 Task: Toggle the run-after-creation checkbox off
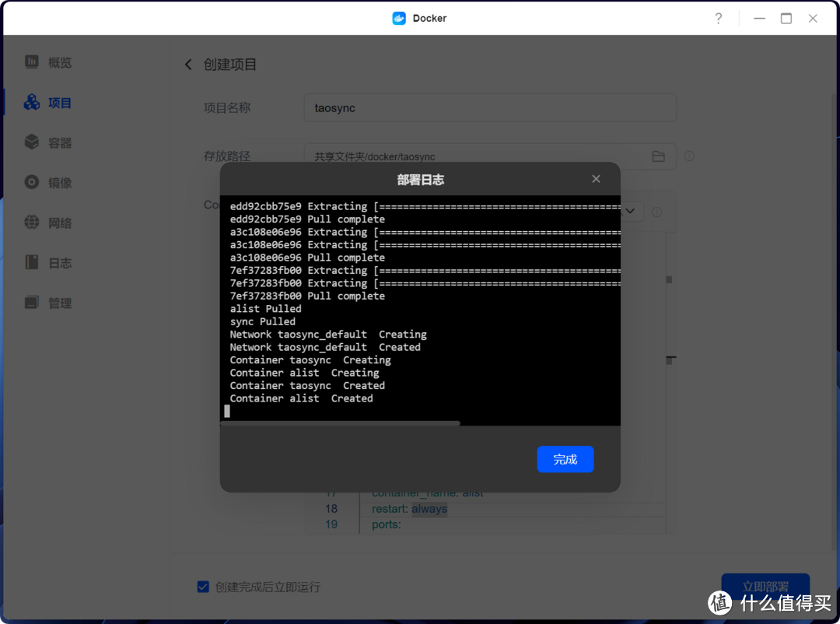tap(203, 587)
